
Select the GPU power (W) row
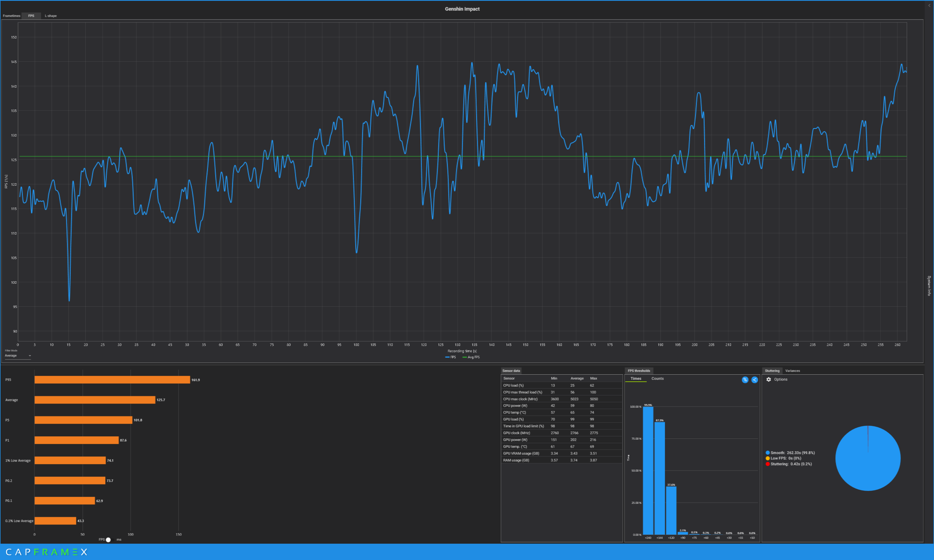pos(561,440)
